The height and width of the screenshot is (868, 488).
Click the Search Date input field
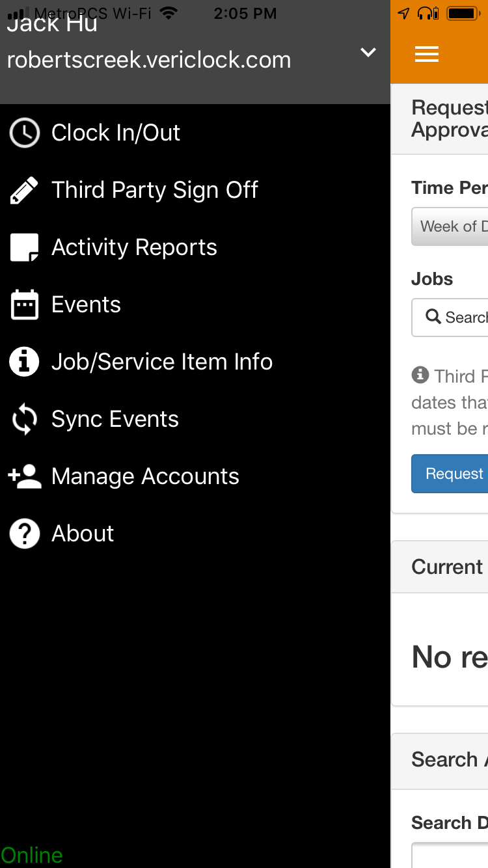450,855
